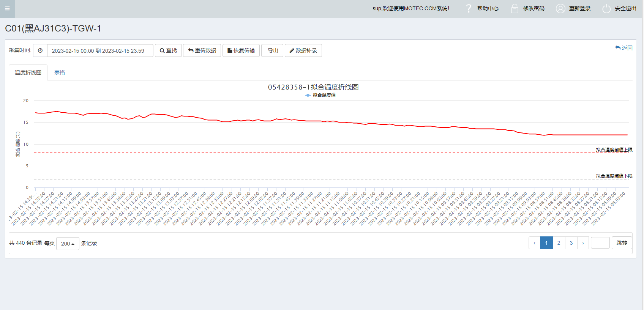
Task: Toggle the hamburger sidebar menu
Action: (x=7, y=9)
